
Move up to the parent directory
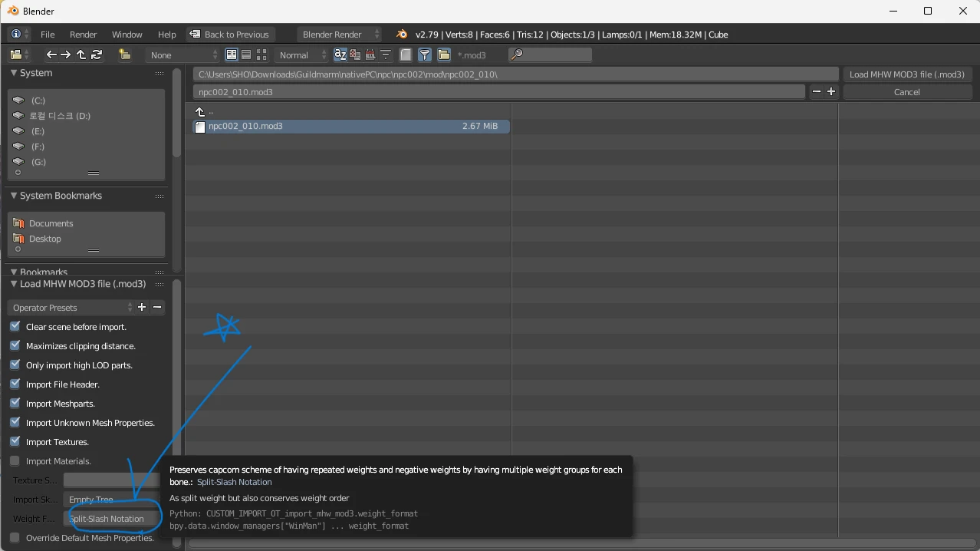81,54
